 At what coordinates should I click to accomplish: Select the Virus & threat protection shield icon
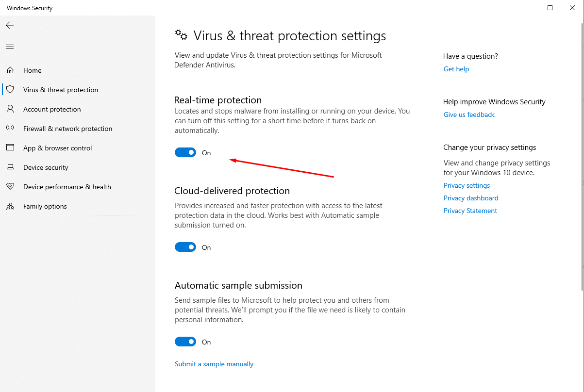(x=10, y=89)
